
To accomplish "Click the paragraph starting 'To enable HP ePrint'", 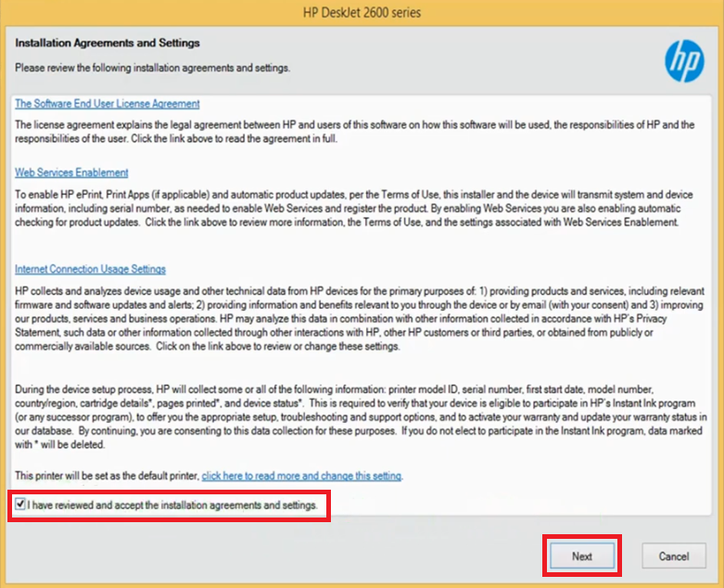I will click(x=354, y=209).
